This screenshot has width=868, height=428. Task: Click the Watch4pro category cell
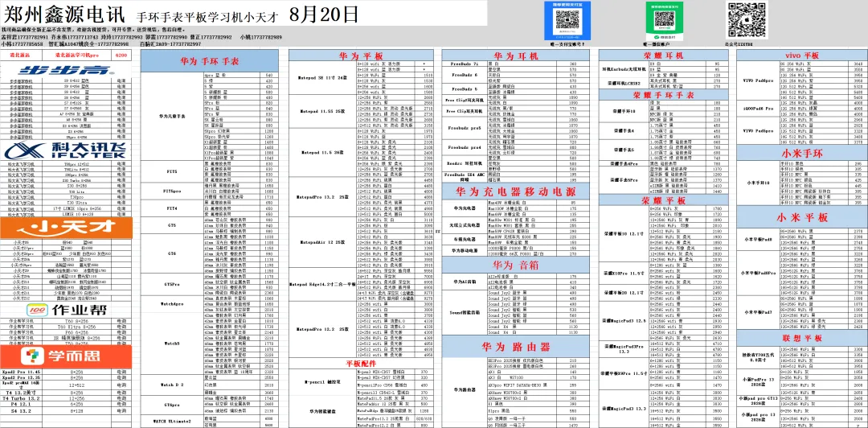click(172, 304)
